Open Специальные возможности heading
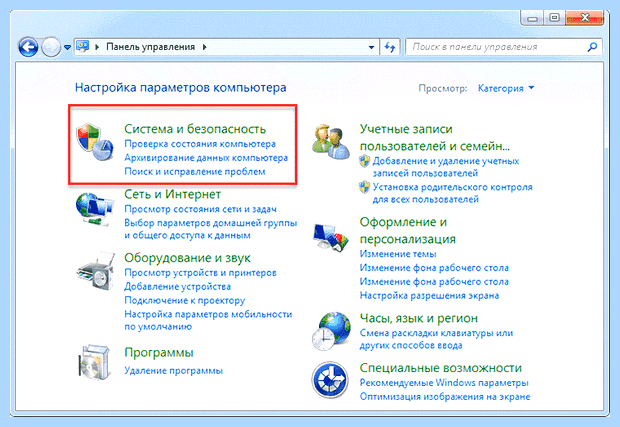Viewport: 620px width, 427px height. 441,368
